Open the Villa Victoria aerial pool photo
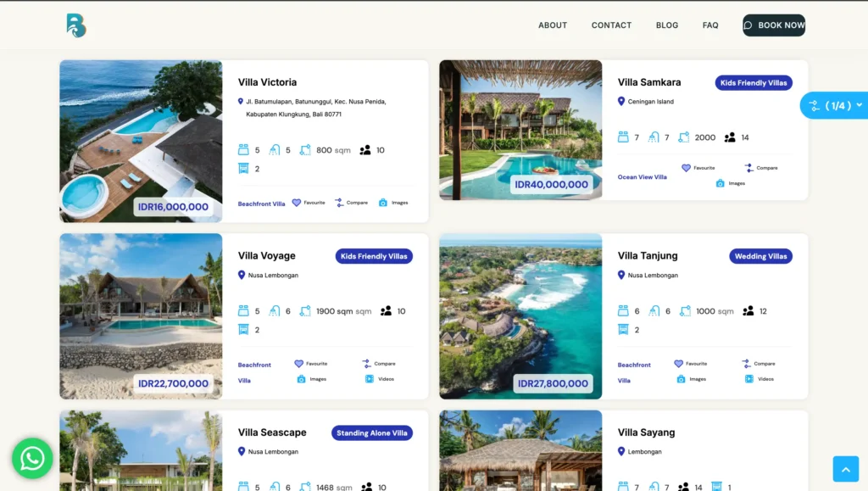The image size is (868, 491). [142, 141]
